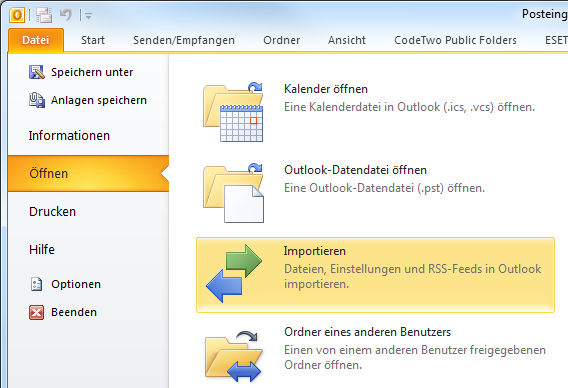This screenshot has height=388, width=568.
Task: Click Ordner eines anderen Benutzers heading
Action: coord(367,332)
